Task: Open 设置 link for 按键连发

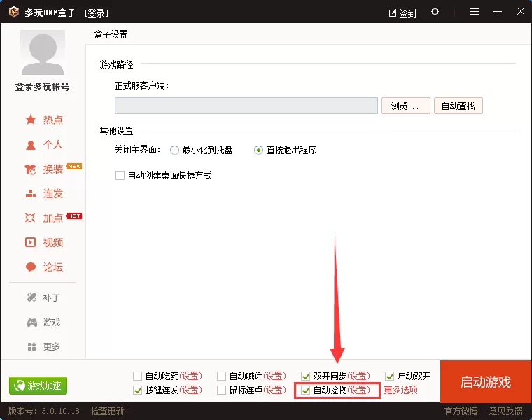Action: [190, 391]
